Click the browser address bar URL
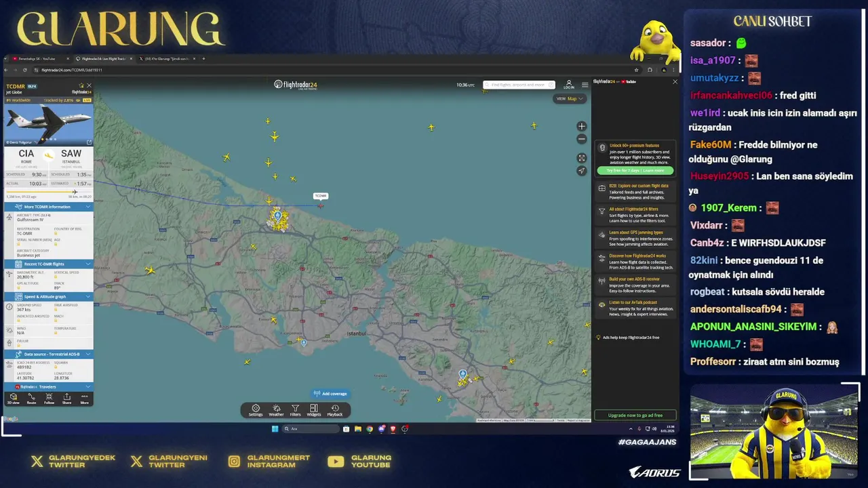The height and width of the screenshot is (488, 868). click(x=71, y=70)
